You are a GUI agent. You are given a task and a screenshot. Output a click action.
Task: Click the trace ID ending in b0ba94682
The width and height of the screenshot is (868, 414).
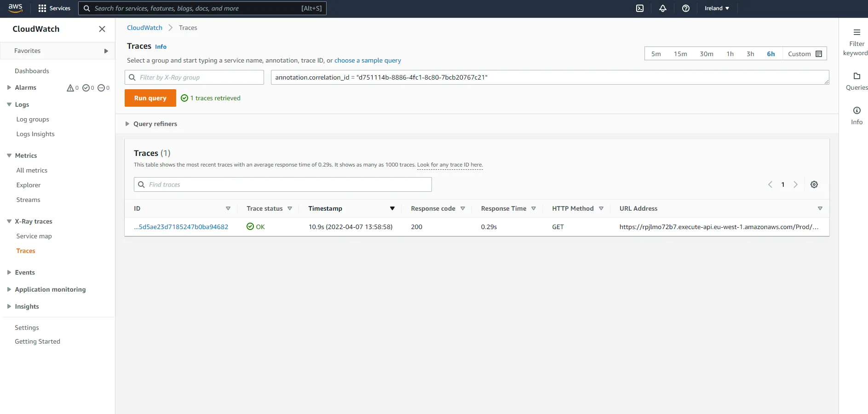coord(181,227)
